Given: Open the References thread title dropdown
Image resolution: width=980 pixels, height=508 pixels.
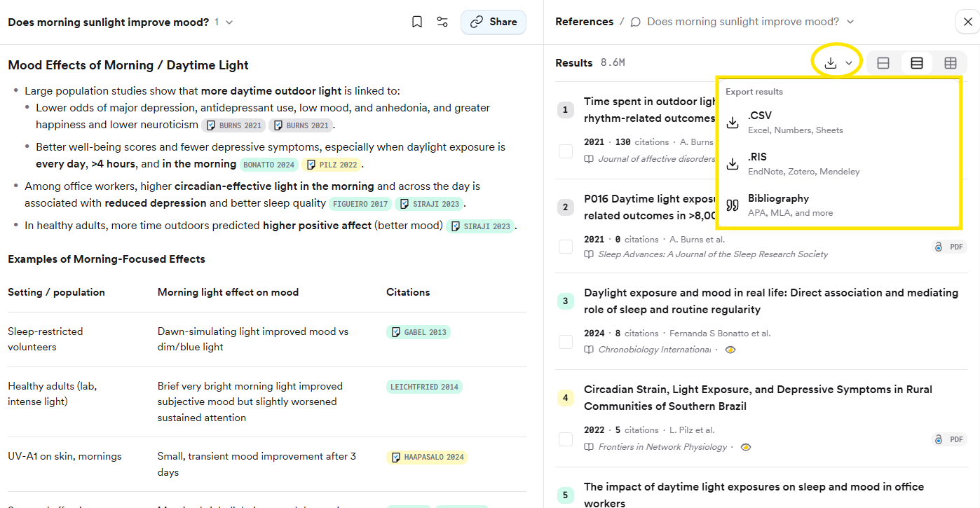Looking at the screenshot, I should coord(850,22).
